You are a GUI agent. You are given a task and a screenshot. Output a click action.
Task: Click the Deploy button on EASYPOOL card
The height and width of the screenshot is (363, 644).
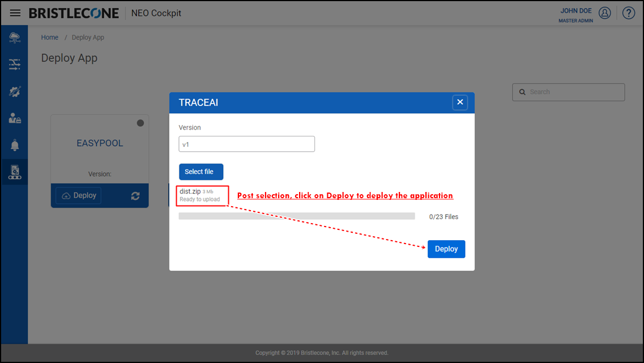tap(78, 195)
